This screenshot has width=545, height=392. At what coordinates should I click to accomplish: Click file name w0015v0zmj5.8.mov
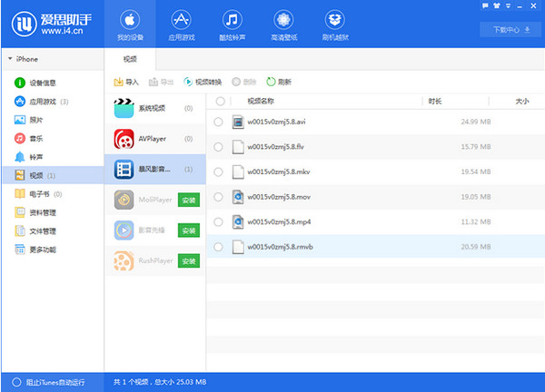(x=279, y=197)
